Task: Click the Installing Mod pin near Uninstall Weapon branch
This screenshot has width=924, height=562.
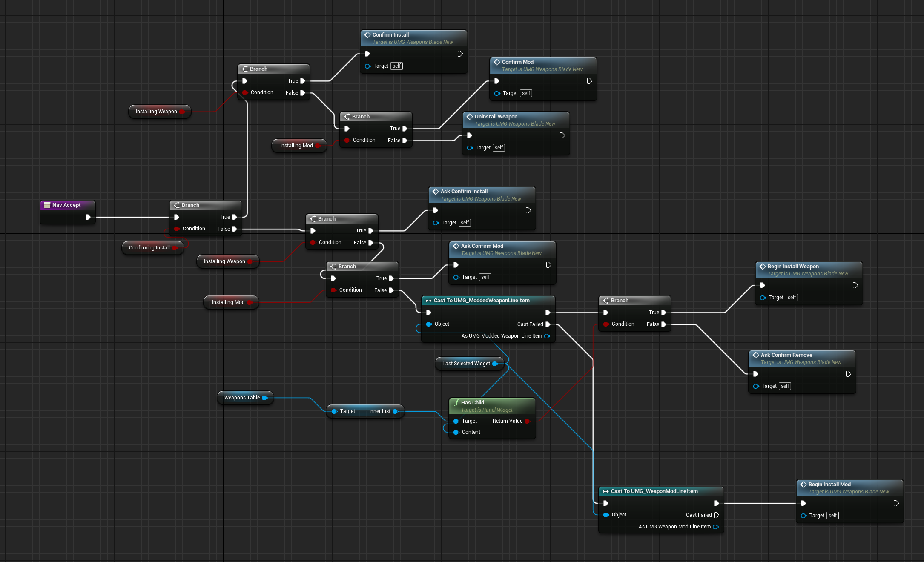Action: (x=318, y=146)
